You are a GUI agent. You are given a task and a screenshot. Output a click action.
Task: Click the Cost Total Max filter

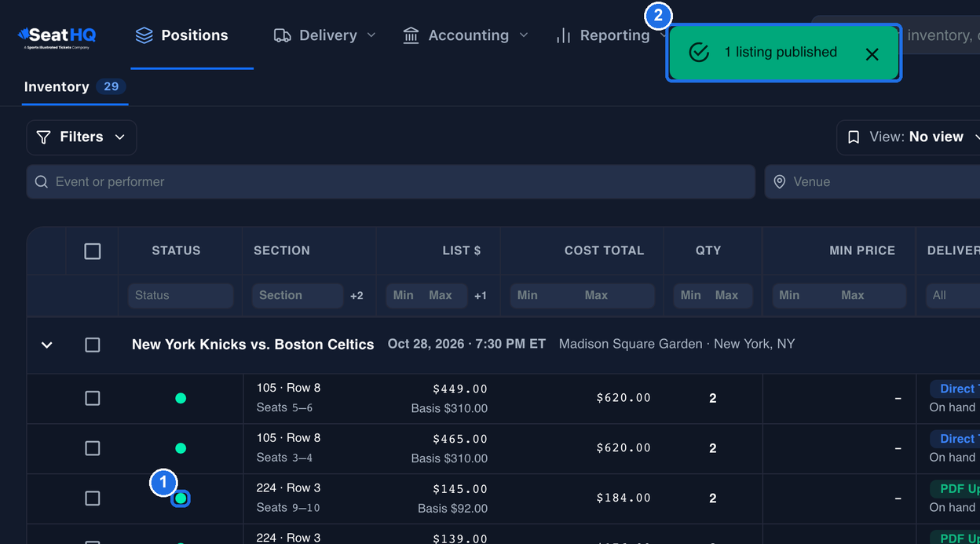click(x=596, y=295)
